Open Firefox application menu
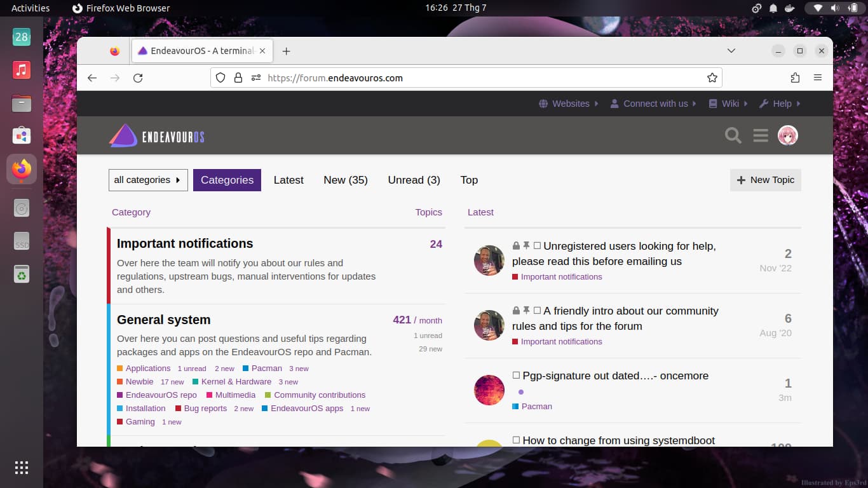 pos(818,78)
